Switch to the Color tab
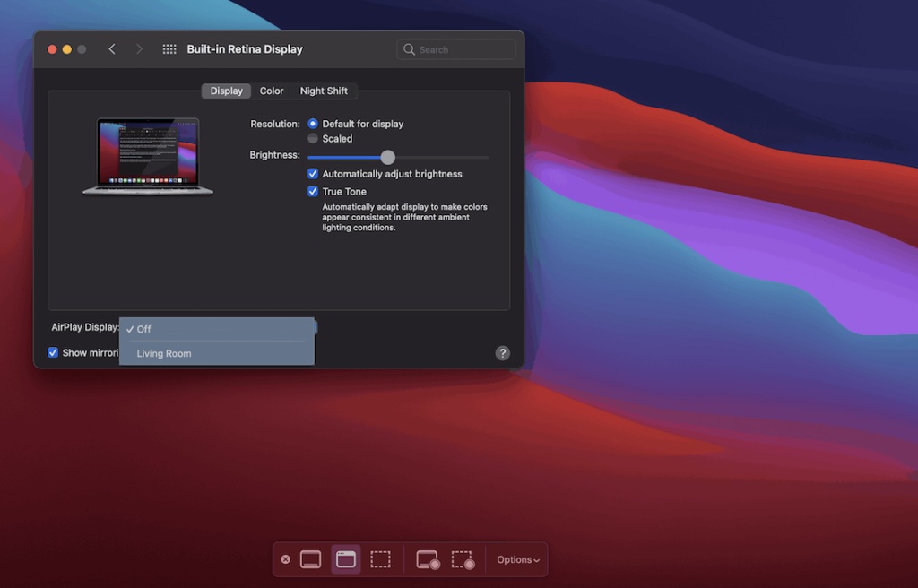 (x=271, y=91)
